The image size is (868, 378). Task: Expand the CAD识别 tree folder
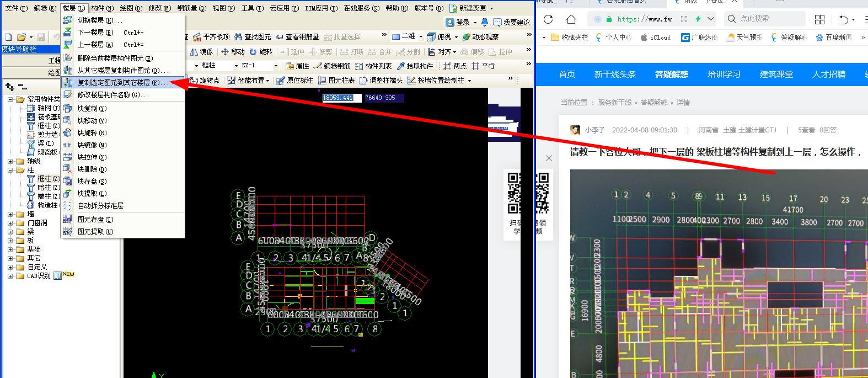pyautogui.click(x=10, y=276)
